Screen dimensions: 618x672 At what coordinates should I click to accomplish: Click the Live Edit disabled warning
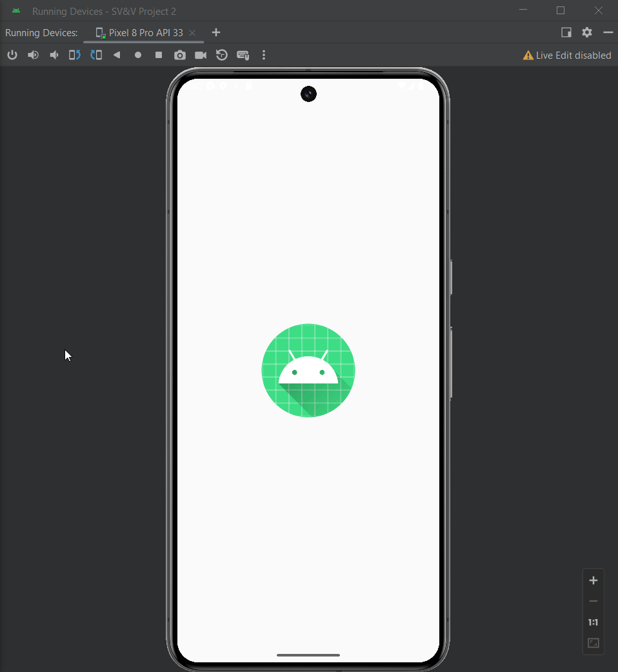click(567, 56)
